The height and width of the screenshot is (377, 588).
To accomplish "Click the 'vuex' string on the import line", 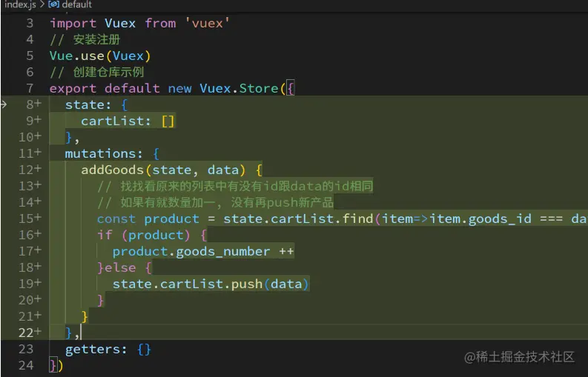I will click(x=208, y=23).
